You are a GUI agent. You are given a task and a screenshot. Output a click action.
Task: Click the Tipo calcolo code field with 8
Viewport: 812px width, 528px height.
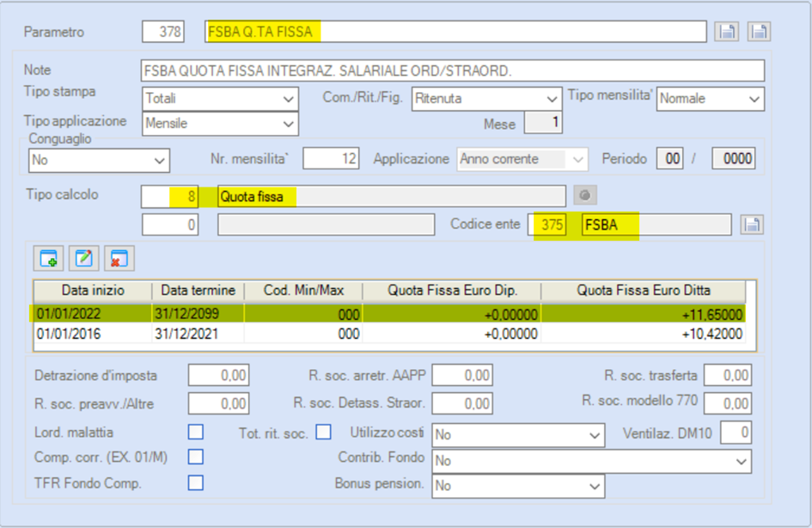[170, 196]
